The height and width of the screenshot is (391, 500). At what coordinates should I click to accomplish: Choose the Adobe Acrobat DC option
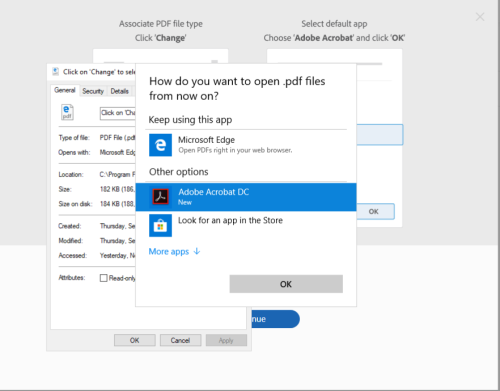[246, 197]
